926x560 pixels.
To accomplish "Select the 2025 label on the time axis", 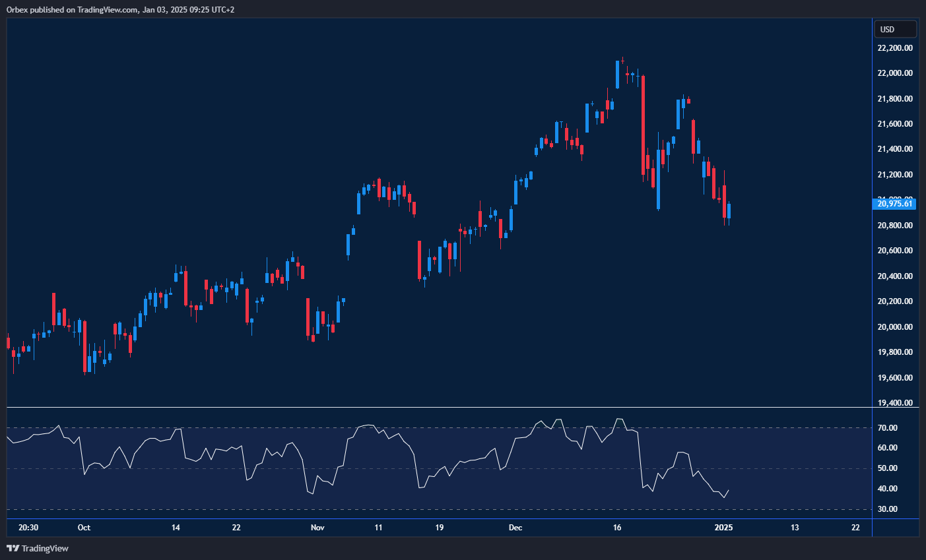I will tap(724, 528).
